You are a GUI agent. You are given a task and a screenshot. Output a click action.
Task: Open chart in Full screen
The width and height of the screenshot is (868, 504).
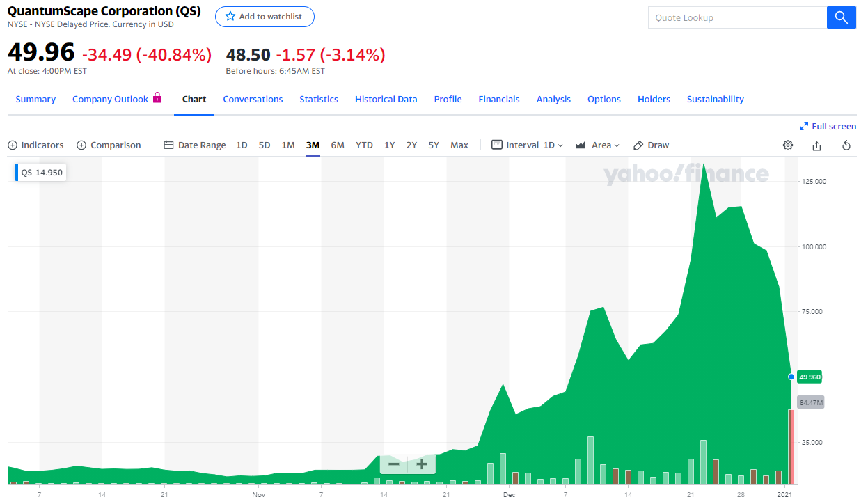[828, 126]
